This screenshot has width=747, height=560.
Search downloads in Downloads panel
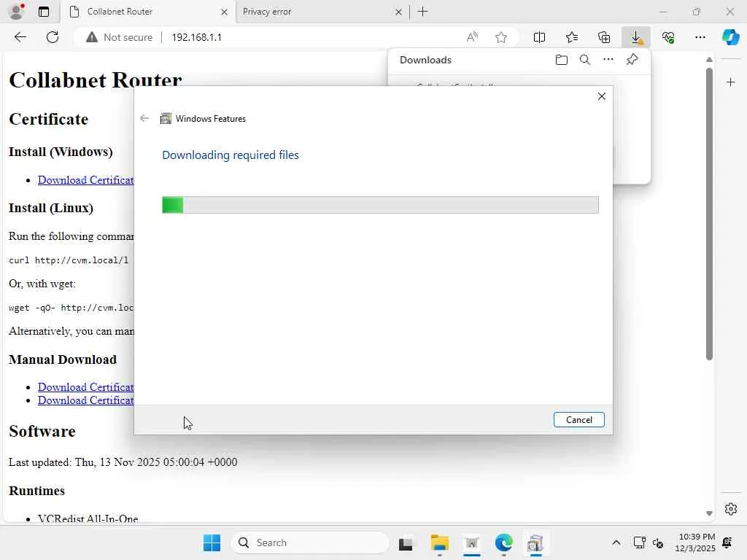(x=585, y=60)
